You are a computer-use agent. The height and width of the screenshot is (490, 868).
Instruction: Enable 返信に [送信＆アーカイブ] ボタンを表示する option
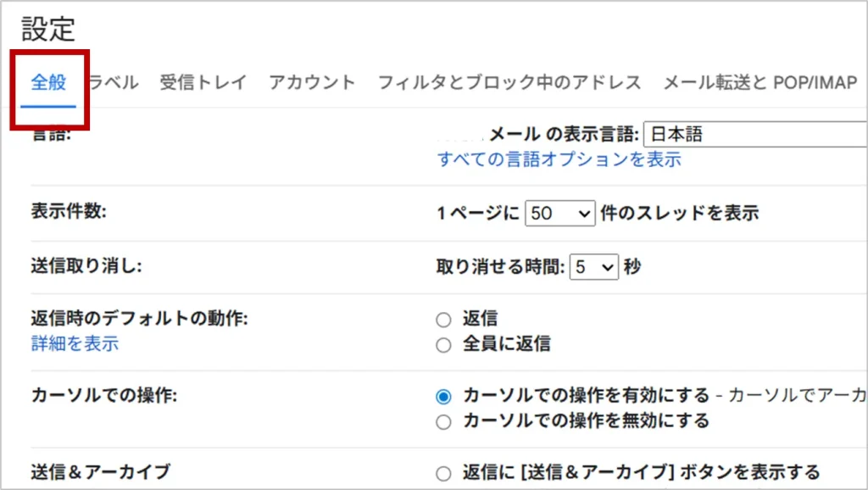[443, 474]
